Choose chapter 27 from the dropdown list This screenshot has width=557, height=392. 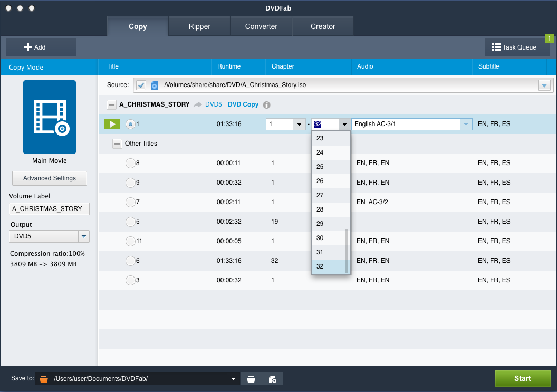320,195
